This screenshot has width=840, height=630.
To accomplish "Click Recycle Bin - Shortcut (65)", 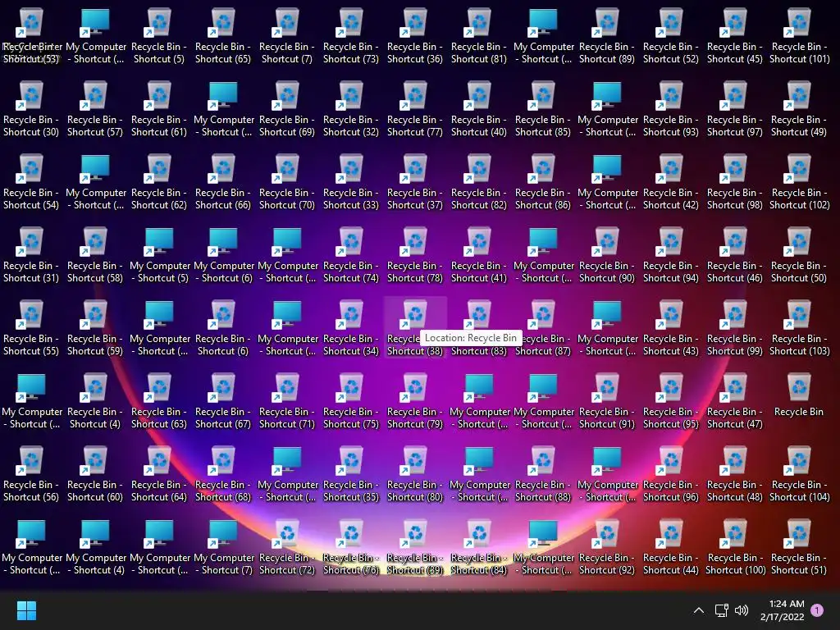I will point(223,36).
